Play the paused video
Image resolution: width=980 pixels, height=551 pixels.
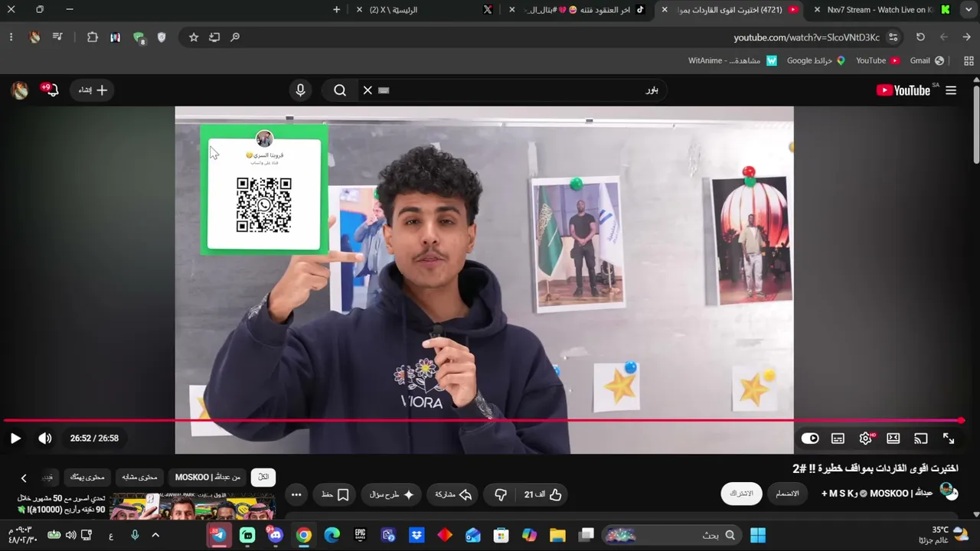[15, 439]
